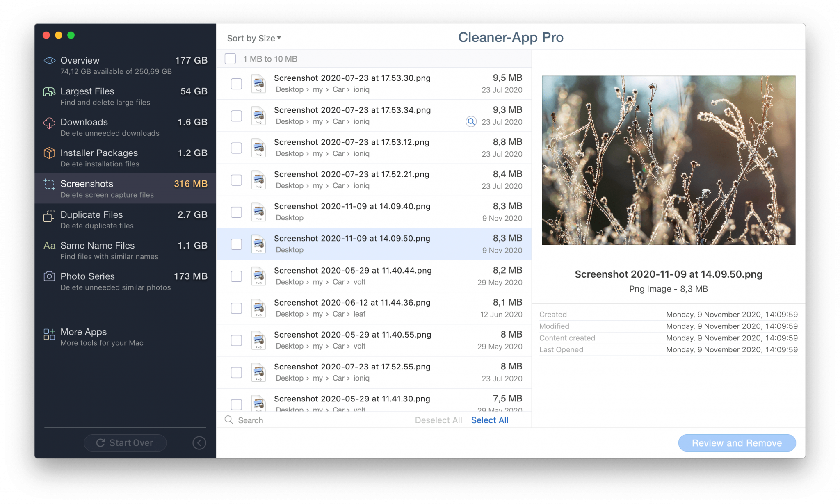This screenshot has width=840, height=504.
Task: Click the 'leaf' folder path label
Action: tap(360, 314)
